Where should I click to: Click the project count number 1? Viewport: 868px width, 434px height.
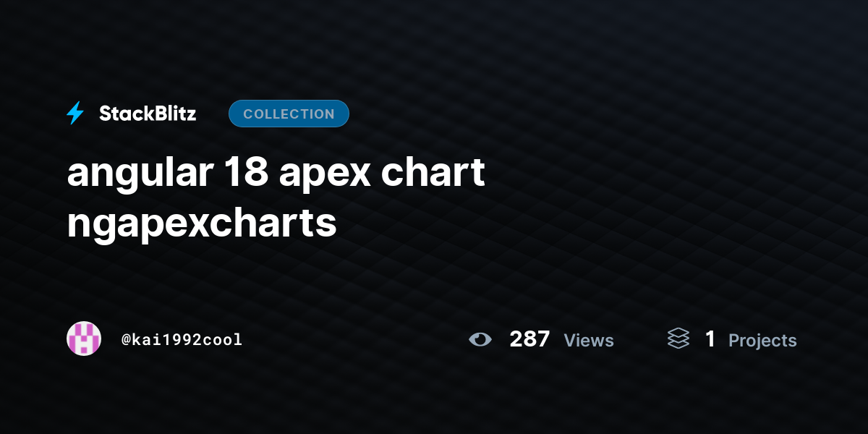[710, 339]
